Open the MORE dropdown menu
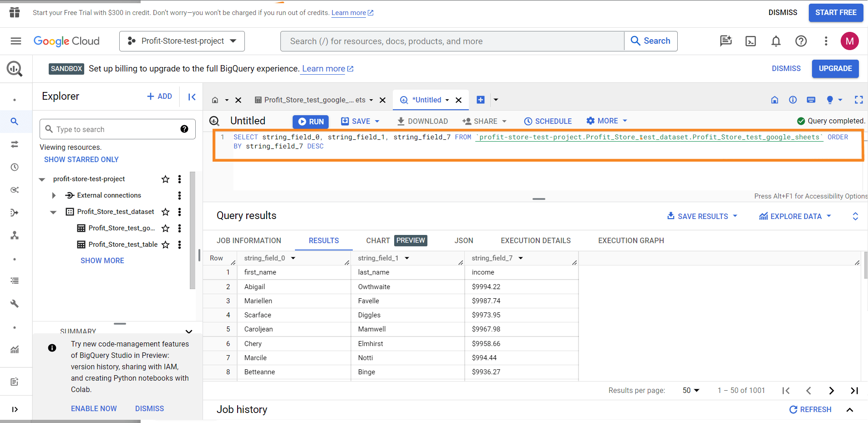The image size is (868, 423). 607,121
